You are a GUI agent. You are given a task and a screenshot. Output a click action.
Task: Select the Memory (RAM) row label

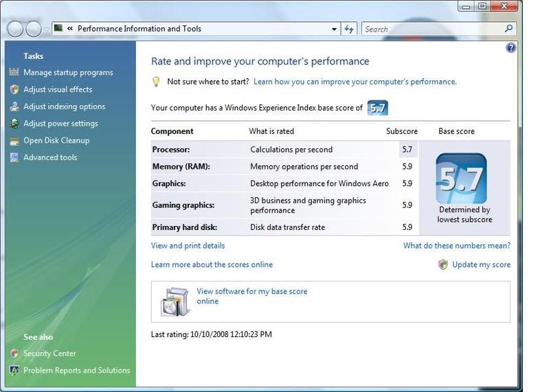tap(181, 167)
